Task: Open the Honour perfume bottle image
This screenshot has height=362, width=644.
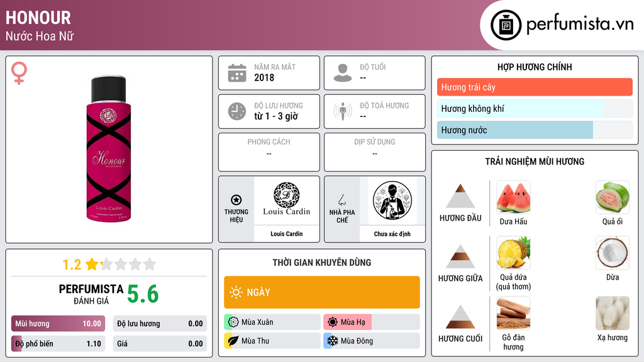Action: [109, 149]
